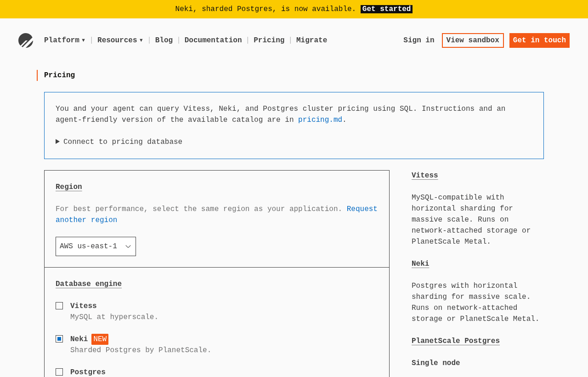Select the Vitess database engine option

coord(59,306)
